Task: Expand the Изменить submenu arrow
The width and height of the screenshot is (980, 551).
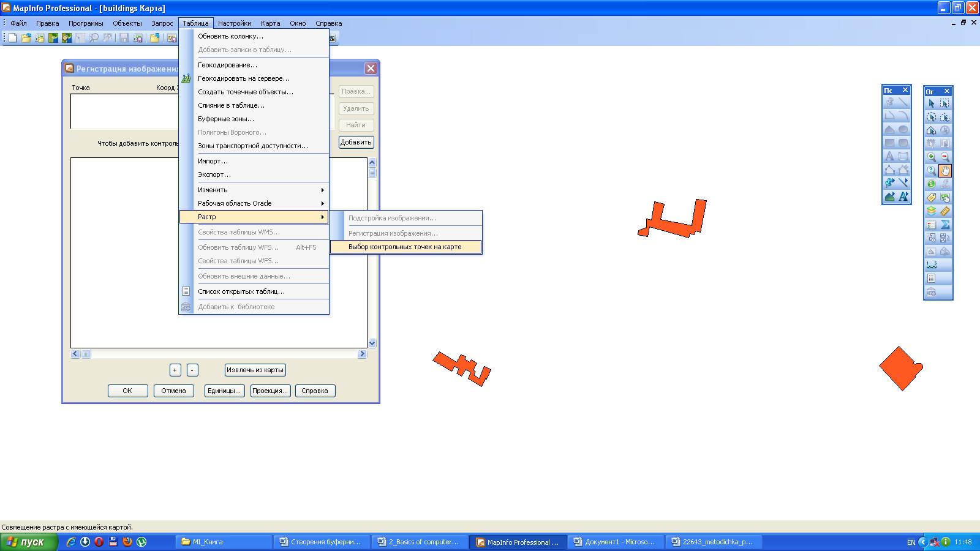Action: (x=322, y=190)
